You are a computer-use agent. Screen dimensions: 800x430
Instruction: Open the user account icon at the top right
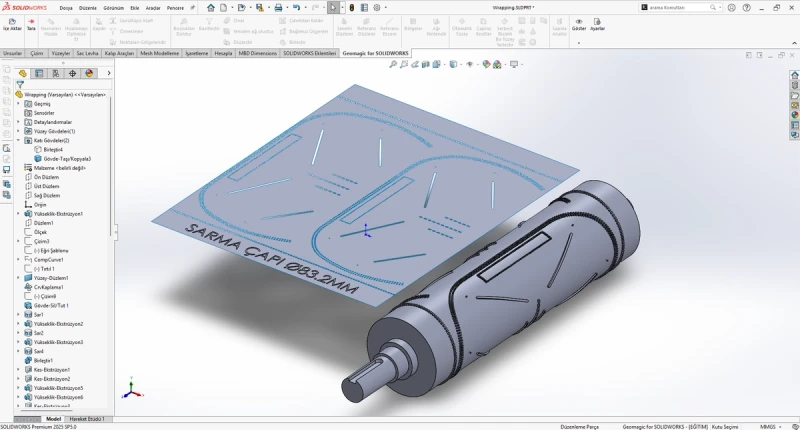pos(732,8)
